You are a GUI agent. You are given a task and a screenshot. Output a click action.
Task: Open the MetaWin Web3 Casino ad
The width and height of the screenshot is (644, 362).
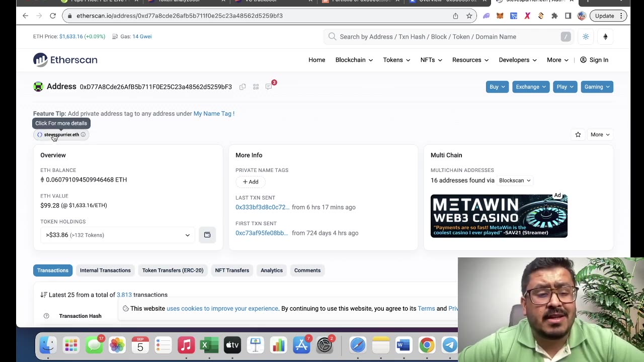coord(499,216)
